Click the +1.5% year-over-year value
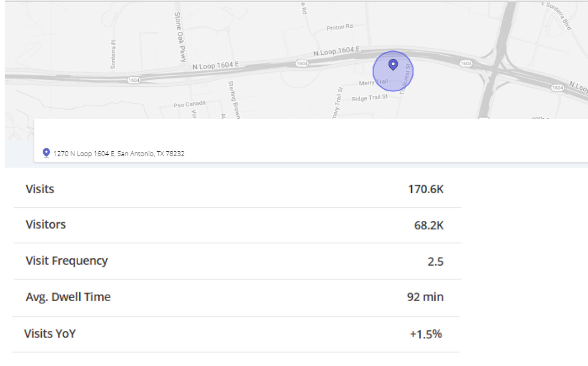Screen dimensions: 588x366 (x=426, y=334)
